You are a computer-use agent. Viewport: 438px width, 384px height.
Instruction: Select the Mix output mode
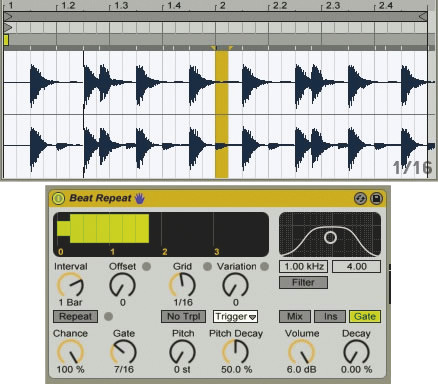(295, 316)
